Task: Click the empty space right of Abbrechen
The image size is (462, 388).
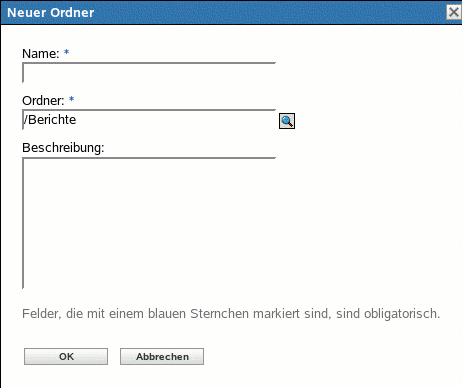Action: (317, 357)
